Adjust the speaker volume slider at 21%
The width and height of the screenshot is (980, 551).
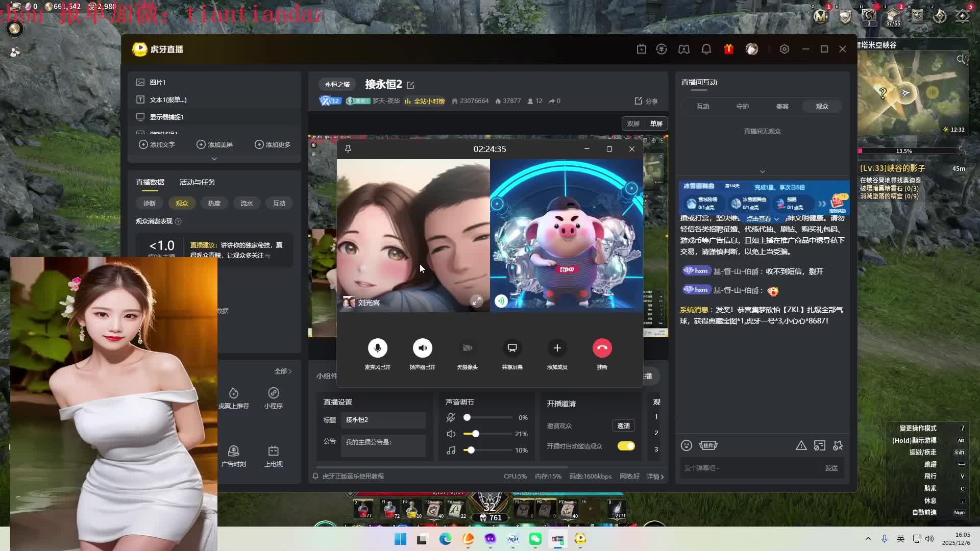click(475, 434)
